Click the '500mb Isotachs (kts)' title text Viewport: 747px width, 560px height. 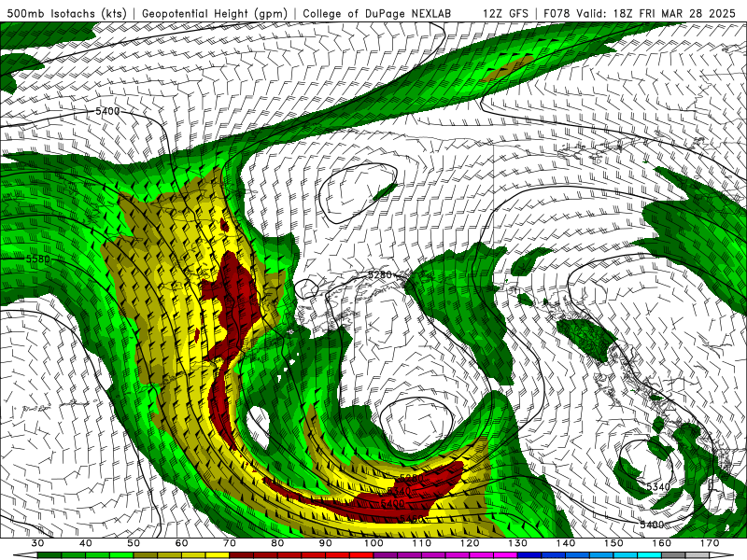[x=67, y=14]
